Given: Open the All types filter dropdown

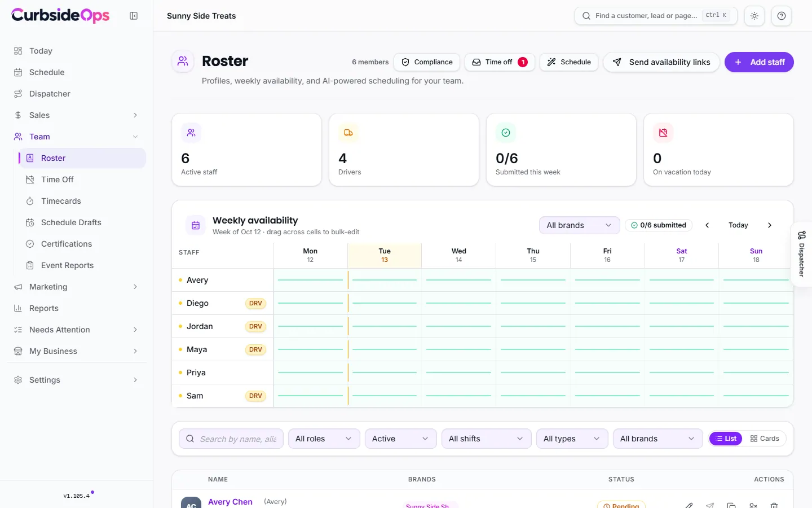Looking at the screenshot, I should [x=572, y=439].
